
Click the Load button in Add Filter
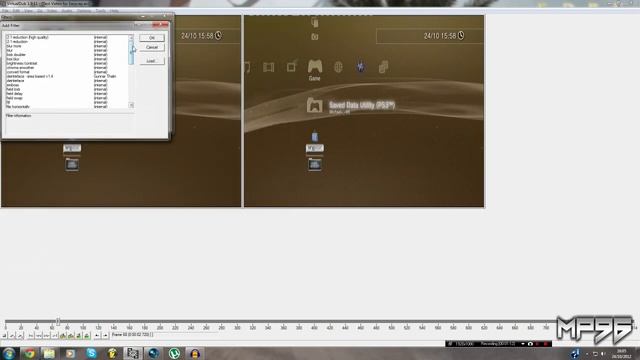152,61
